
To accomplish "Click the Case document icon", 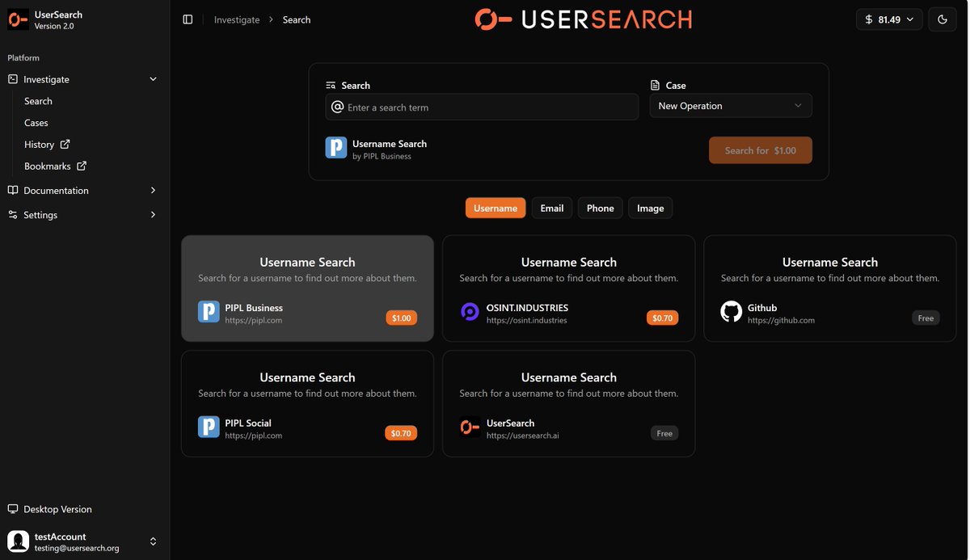I will tap(655, 85).
